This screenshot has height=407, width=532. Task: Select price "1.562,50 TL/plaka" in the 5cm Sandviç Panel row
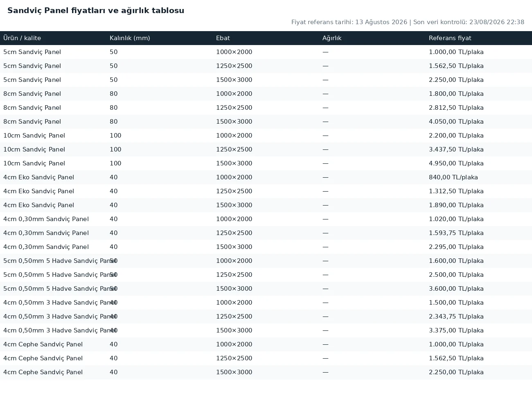[x=456, y=66]
